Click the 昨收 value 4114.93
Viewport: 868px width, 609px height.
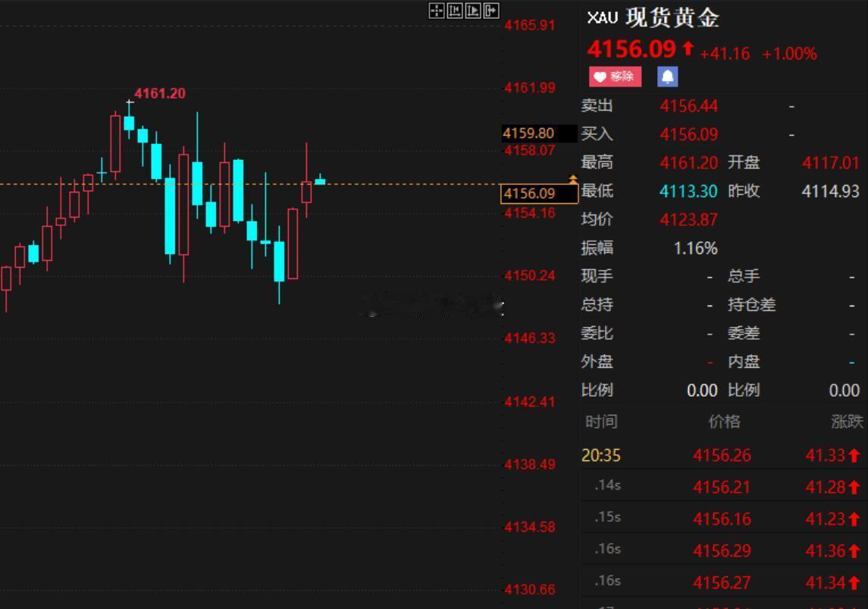click(830, 192)
